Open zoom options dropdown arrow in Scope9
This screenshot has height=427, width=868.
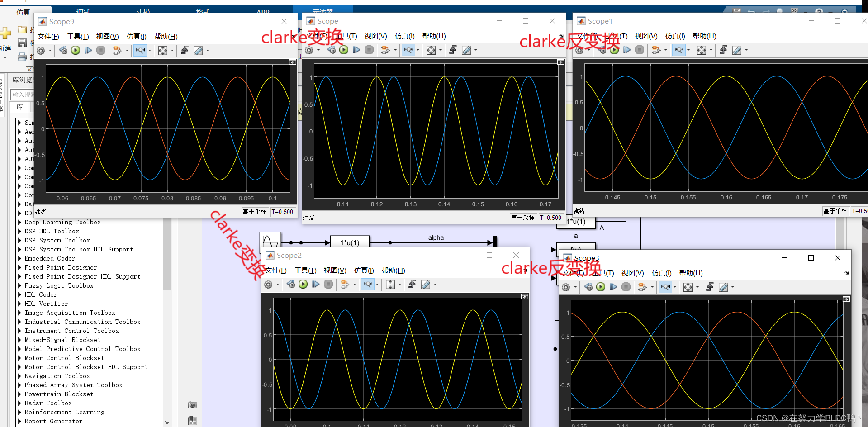[150, 51]
